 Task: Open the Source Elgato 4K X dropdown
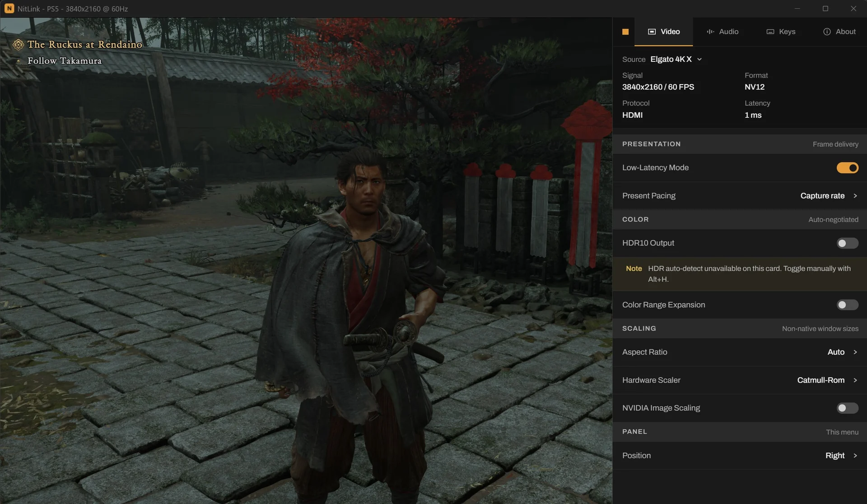pos(676,59)
